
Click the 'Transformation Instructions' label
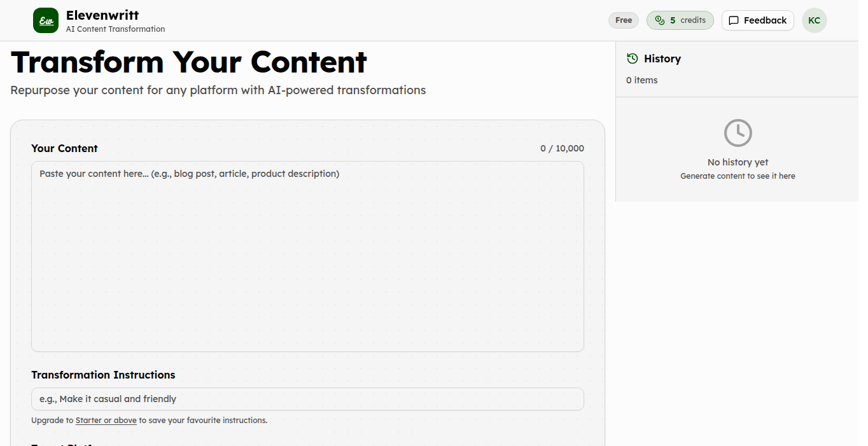click(x=103, y=375)
